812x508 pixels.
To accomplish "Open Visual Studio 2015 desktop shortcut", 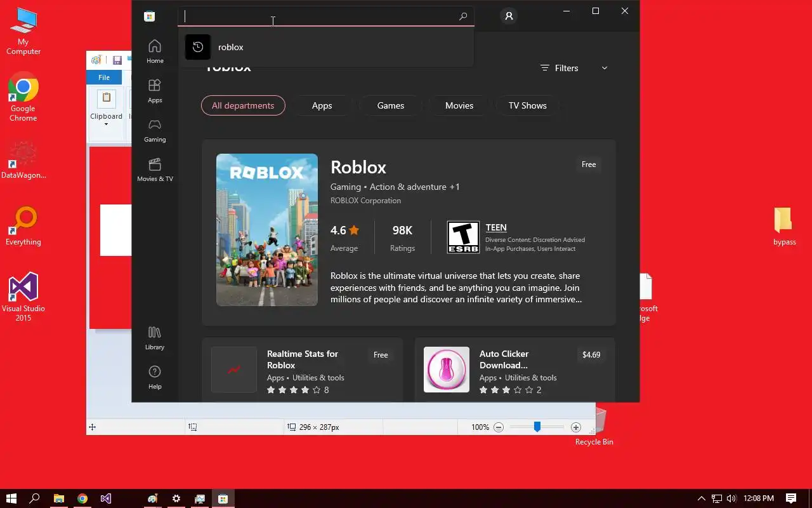I will click(23, 297).
